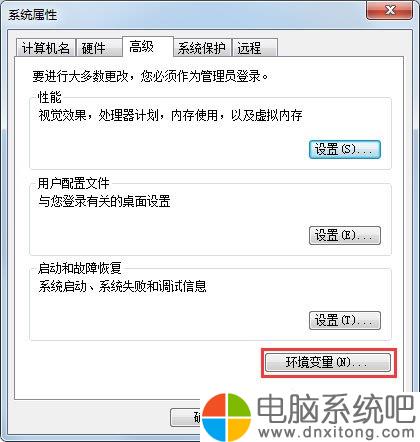
Task: Open startup and recovery 设置(T) button
Action: pyautogui.click(x=345, y=320)
